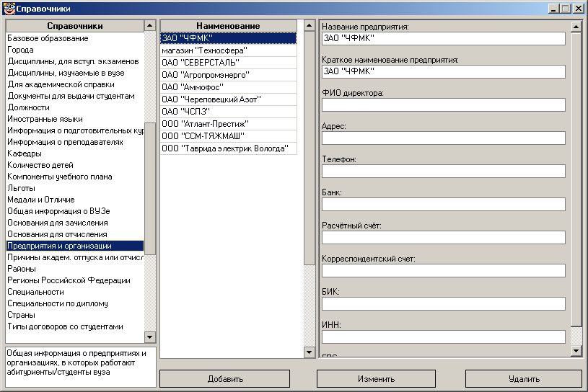Click the app icon in the title bar
The image size is (588, 392).
[8, 8]
